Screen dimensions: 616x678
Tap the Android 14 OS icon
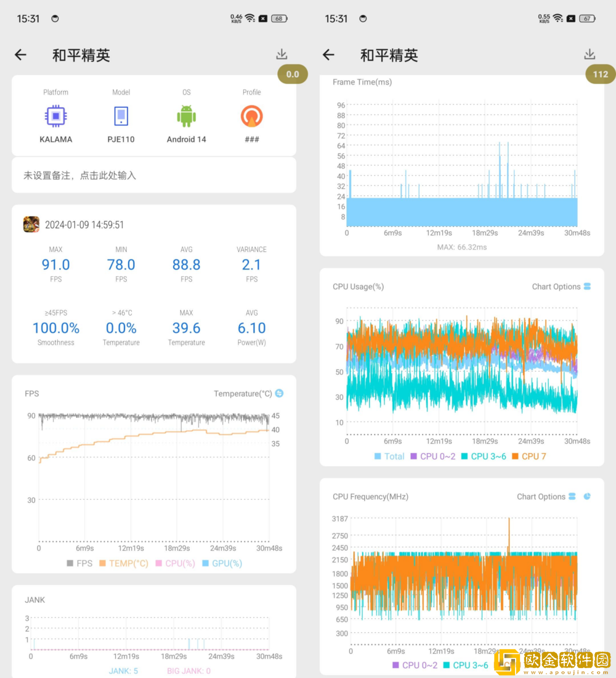coord(186,116)
